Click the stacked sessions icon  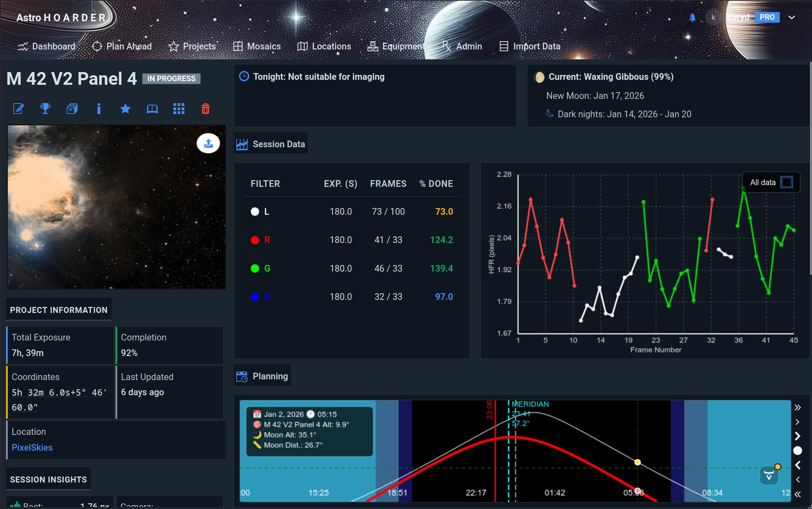[x=72, y=108]
